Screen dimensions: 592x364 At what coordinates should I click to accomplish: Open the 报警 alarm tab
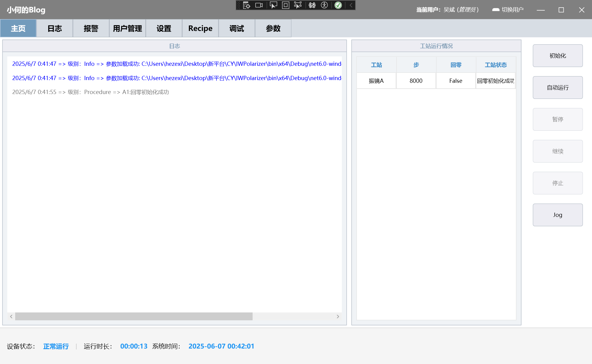coord(91,29)
